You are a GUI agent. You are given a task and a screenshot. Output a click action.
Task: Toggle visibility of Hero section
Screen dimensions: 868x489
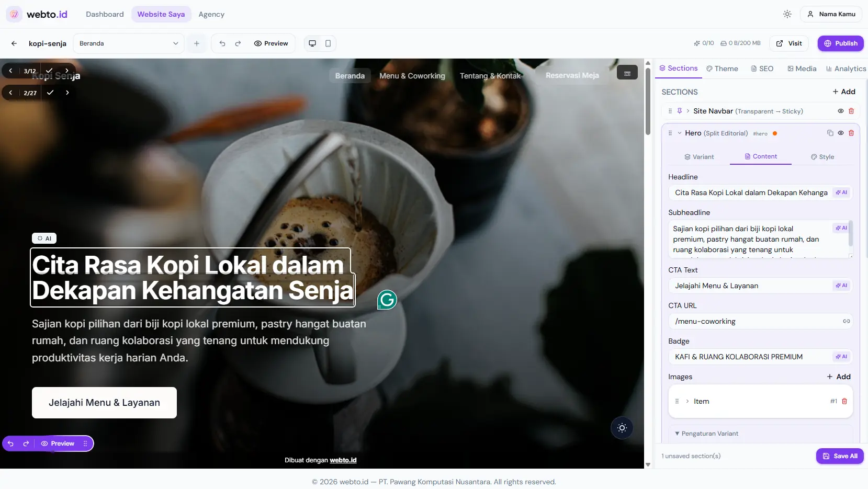(x=841, y=133)
